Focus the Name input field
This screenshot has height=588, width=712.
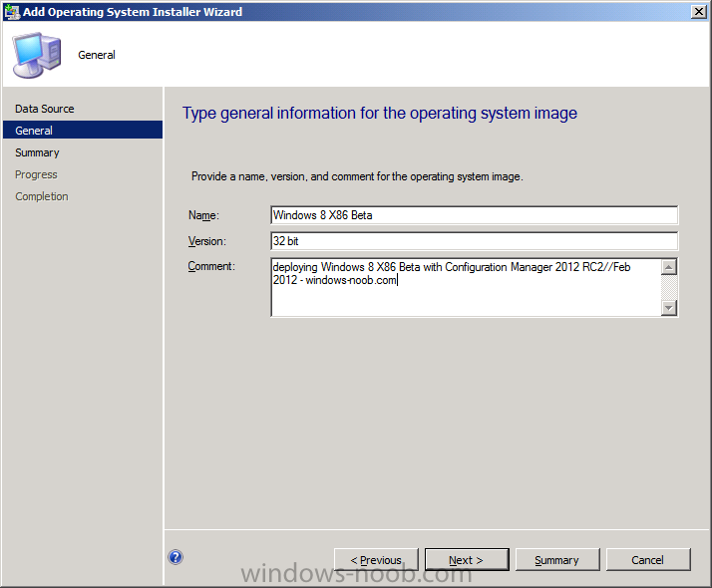(475, 215)
